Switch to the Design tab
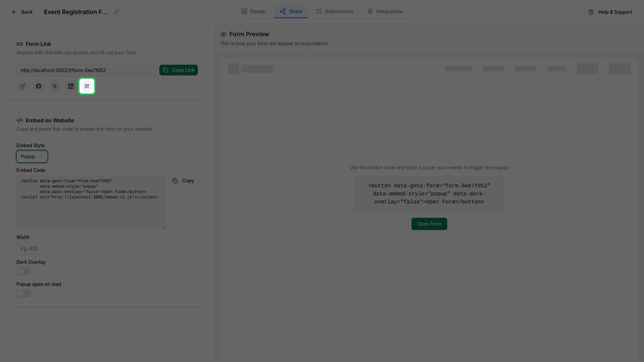Viewport: 644px width, 362px height. (x=254, y=11)
